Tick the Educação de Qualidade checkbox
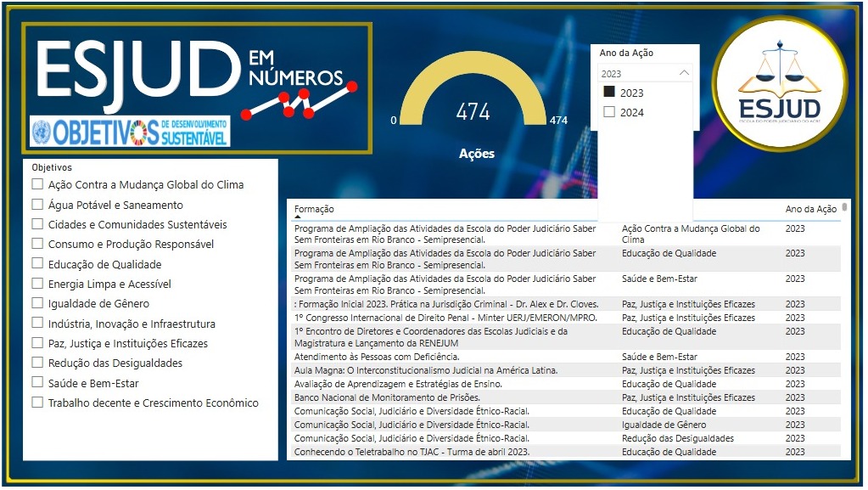This screenshot has width=868, height=490. [37, 264]
